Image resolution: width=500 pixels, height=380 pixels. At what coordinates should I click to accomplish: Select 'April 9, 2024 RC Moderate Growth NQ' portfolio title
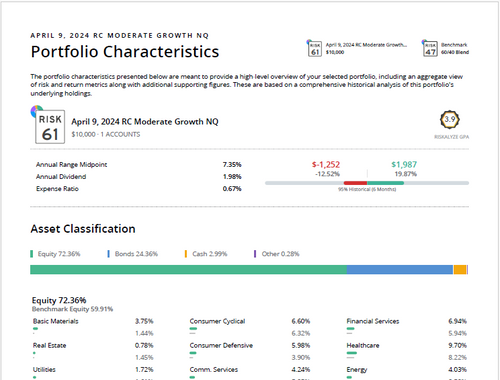tap(145, 122)
